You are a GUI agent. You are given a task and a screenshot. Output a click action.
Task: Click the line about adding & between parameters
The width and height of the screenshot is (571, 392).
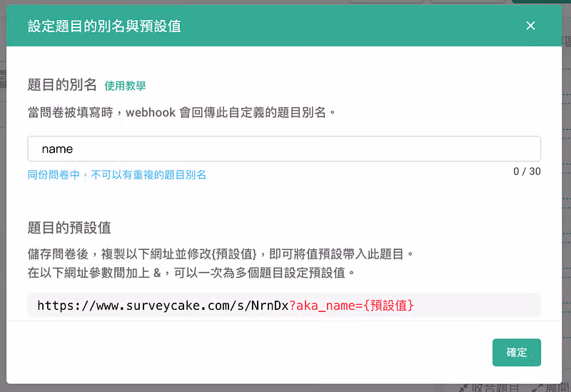pyautogui.click(x=191, y=273)
